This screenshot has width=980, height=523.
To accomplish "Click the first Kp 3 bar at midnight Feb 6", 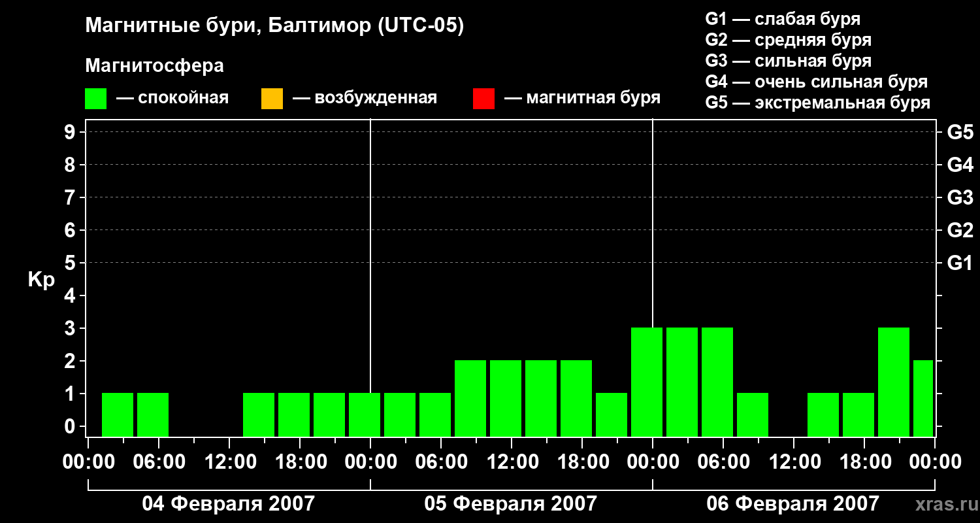I will tap(647, 382).
